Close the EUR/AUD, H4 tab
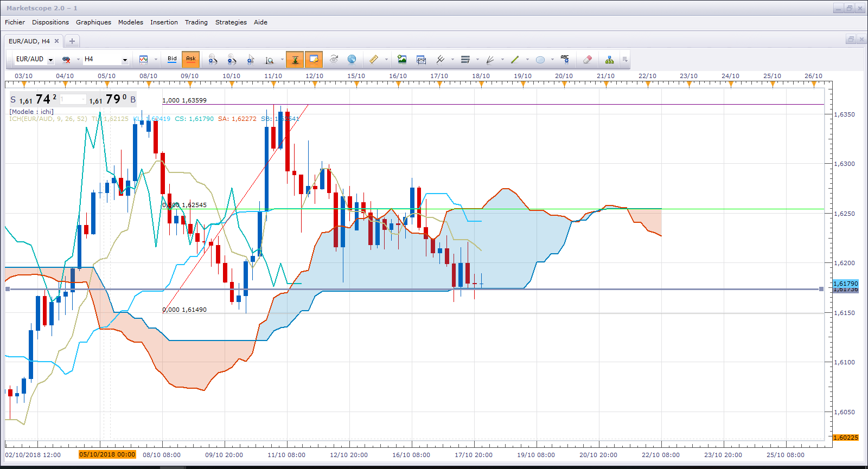 pos(56,41)
